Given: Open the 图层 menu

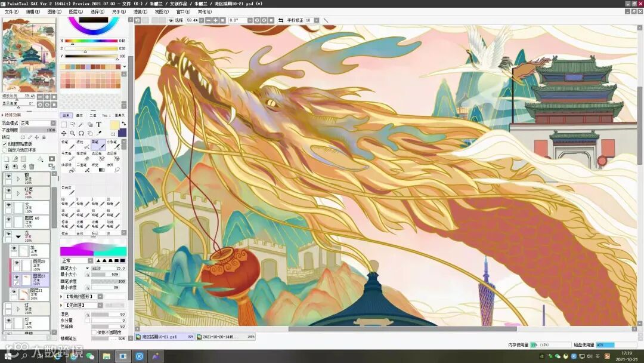Looking at the screenshot, I should pyautogui.click(x=76, y=12).
